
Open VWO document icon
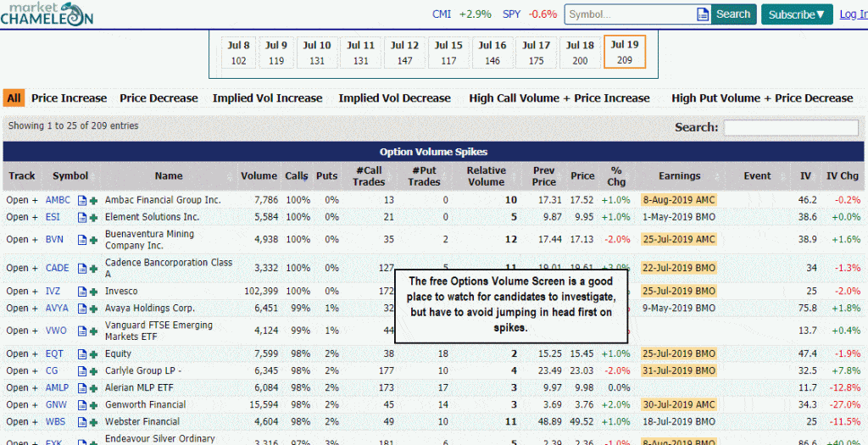point(82,331)
